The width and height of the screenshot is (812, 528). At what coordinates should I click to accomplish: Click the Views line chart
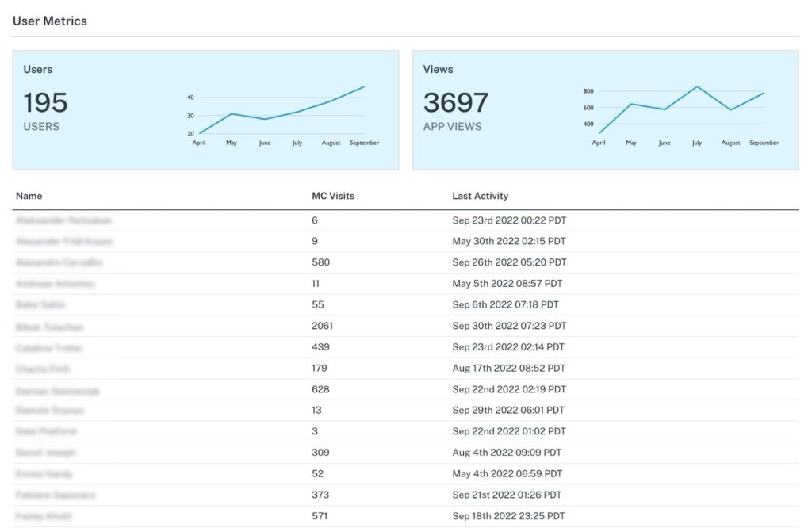(x=682, y=115)
